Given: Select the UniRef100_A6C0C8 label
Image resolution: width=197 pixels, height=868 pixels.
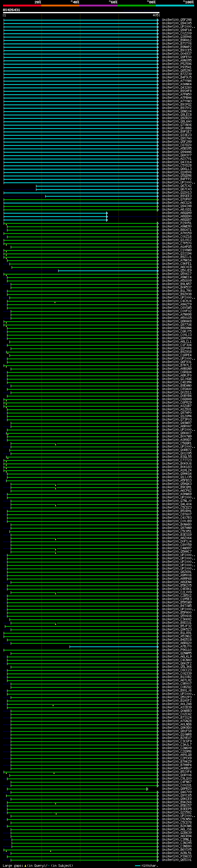Looking at the screenshot, I should tap(177, 267).
